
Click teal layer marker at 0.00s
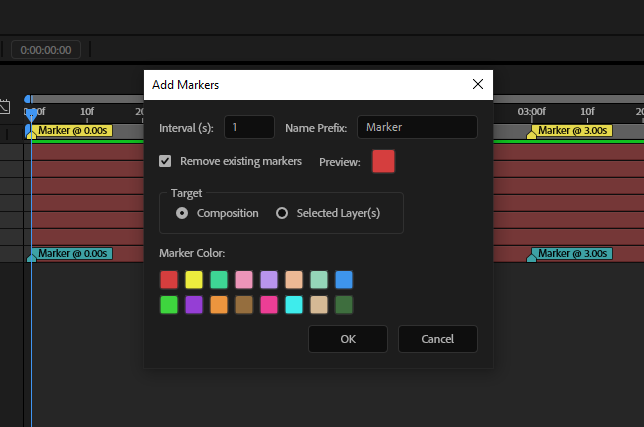click(x=72, y=253)
